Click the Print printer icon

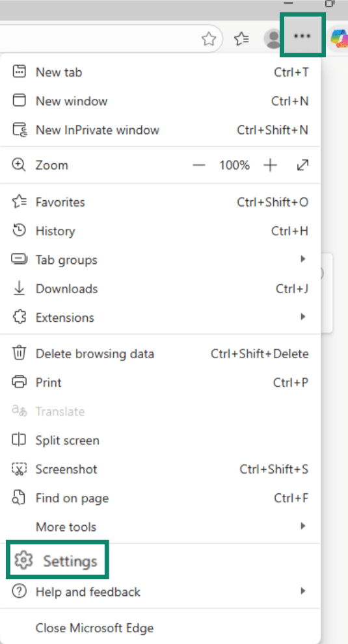(20, 382)
